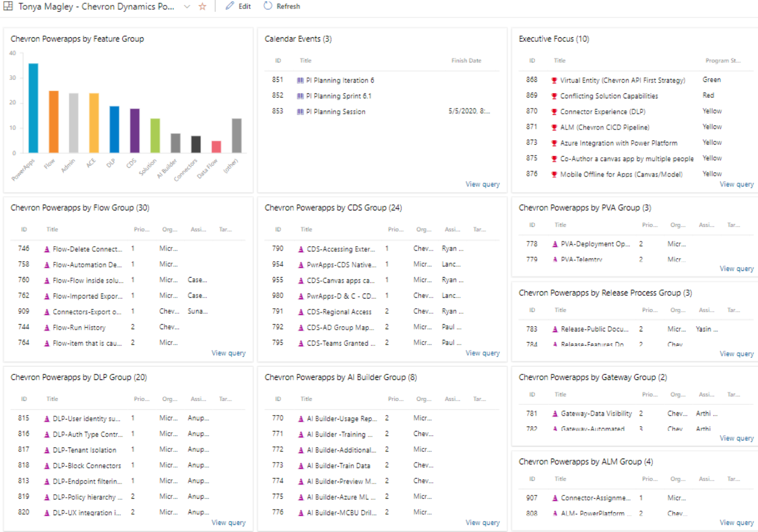Refresh the dashboard

(x=282, y=6)
